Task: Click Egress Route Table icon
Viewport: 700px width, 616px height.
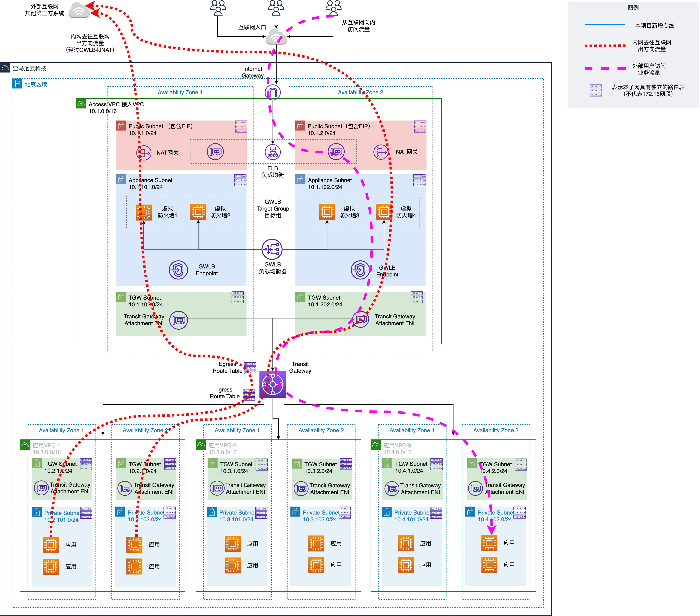Action: point(250,368)
